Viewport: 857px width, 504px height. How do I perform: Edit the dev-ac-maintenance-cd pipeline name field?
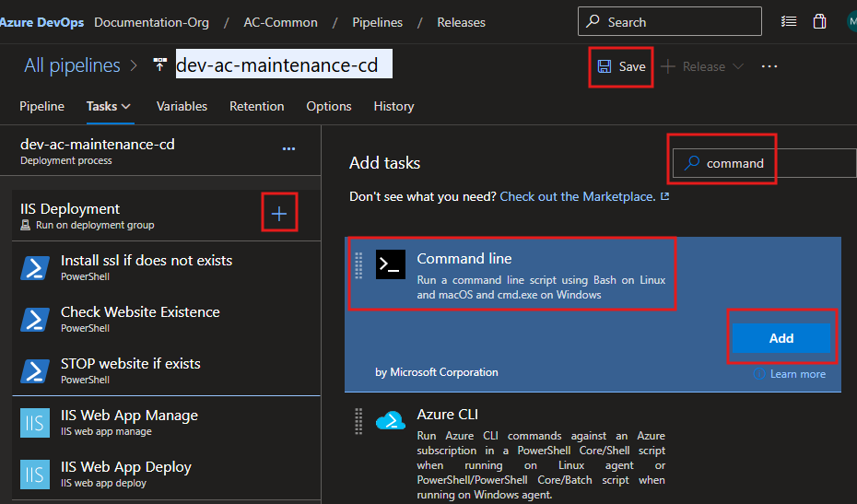point(284,64)
